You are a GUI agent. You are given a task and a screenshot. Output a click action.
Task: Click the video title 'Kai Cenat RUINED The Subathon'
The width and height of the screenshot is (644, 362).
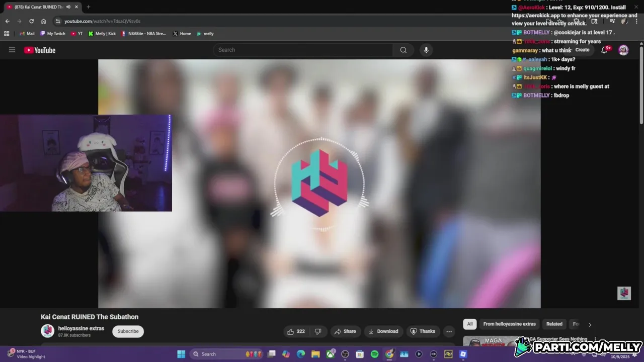click(90, 317)
